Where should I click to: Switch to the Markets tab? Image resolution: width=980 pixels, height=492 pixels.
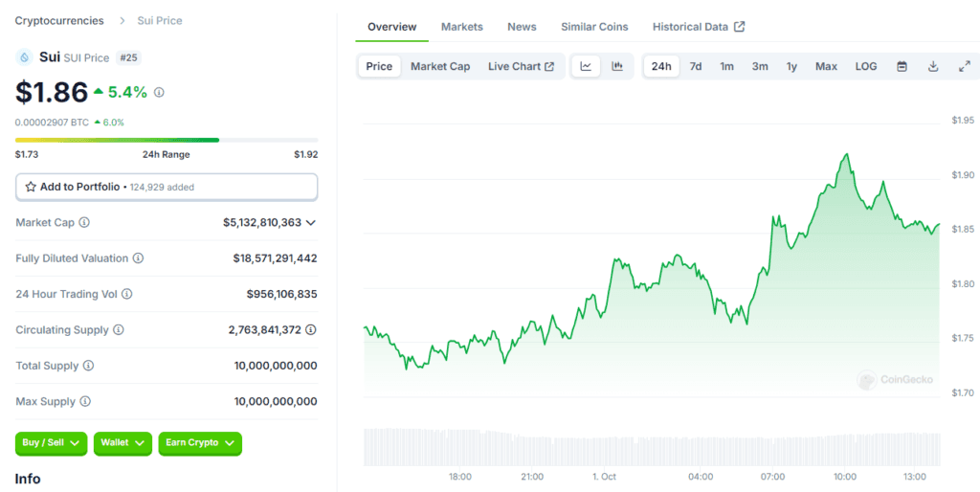click(x=462, y=27)
